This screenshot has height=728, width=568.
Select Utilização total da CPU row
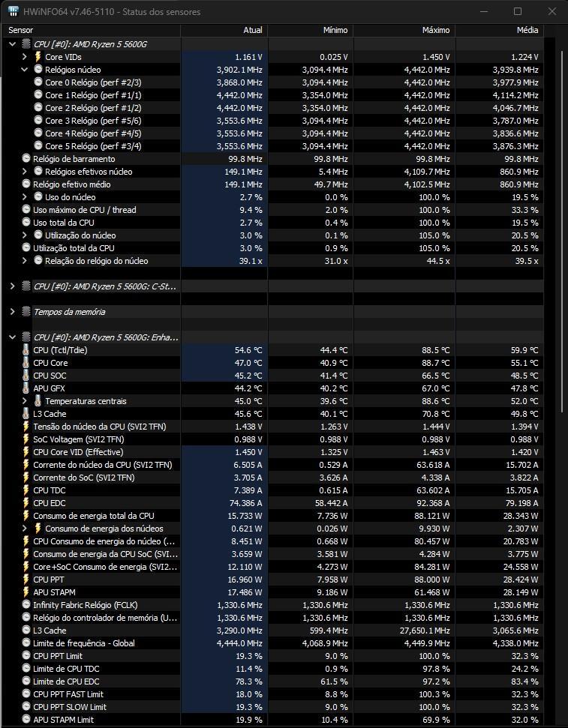(273, 248)
